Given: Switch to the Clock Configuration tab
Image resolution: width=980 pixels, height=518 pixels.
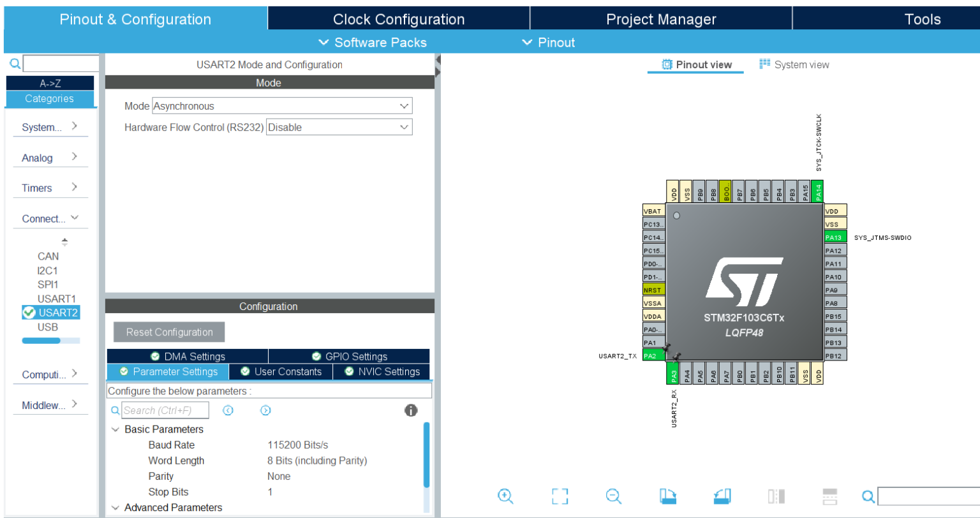Looking at the screenshot, I should [x=399, y=19].
